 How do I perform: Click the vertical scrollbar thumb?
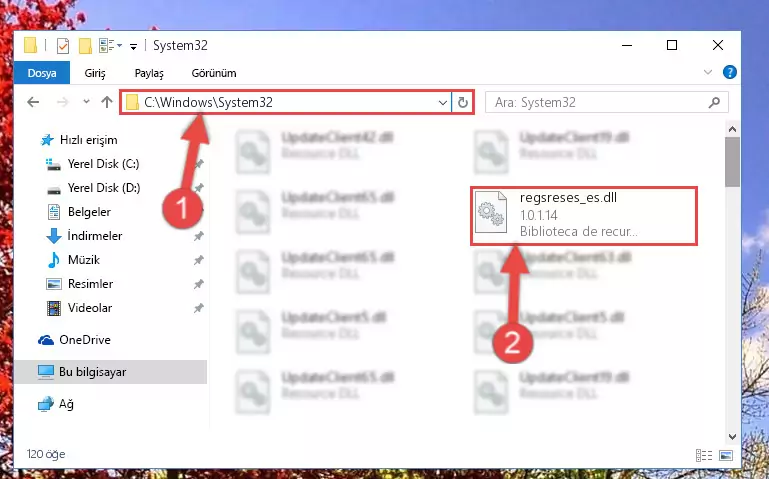(x=732, y=162)
